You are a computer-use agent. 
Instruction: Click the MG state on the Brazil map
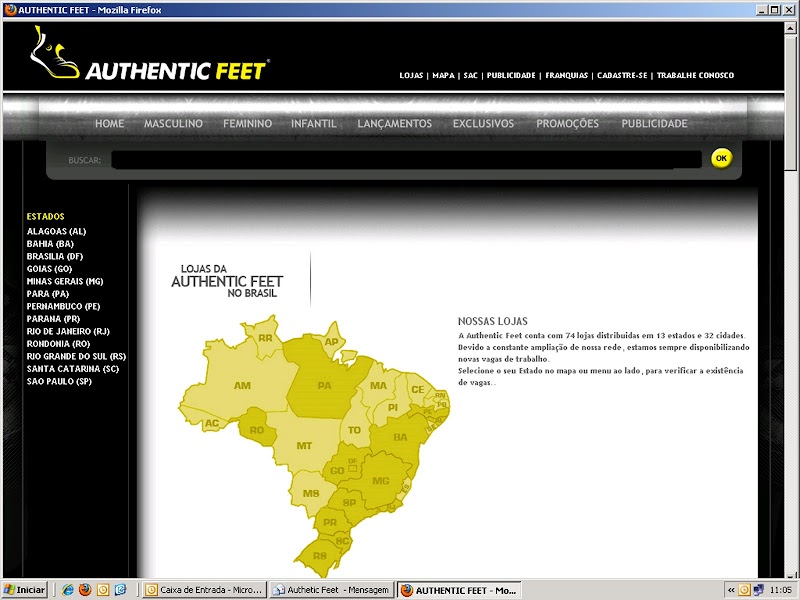click(x=381, y=481)
